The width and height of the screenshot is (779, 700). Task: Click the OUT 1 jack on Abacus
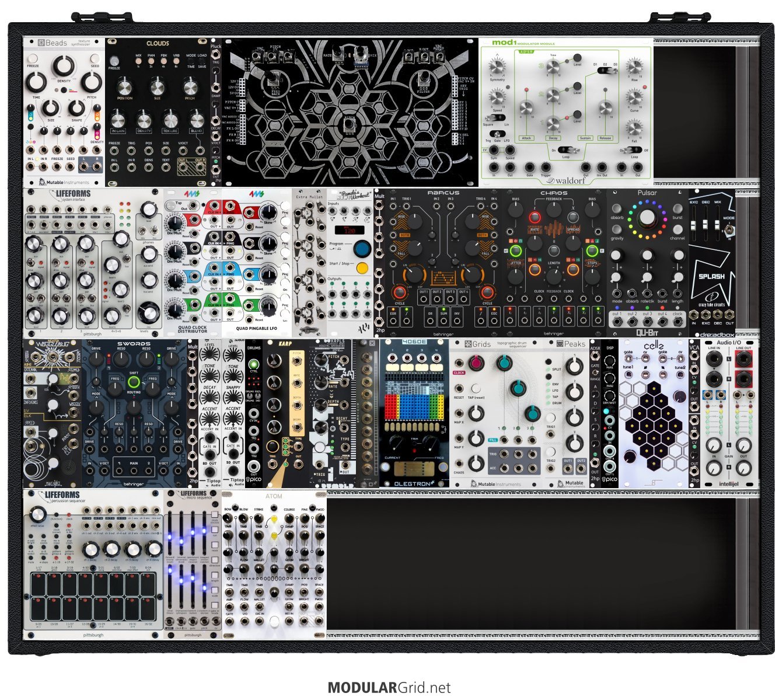point(424,298)
